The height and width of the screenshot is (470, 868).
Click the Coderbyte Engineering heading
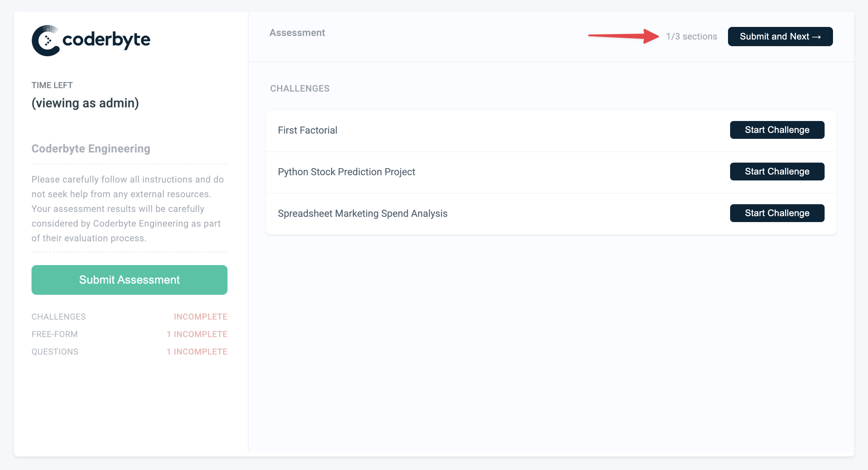(x=91, y=149)
